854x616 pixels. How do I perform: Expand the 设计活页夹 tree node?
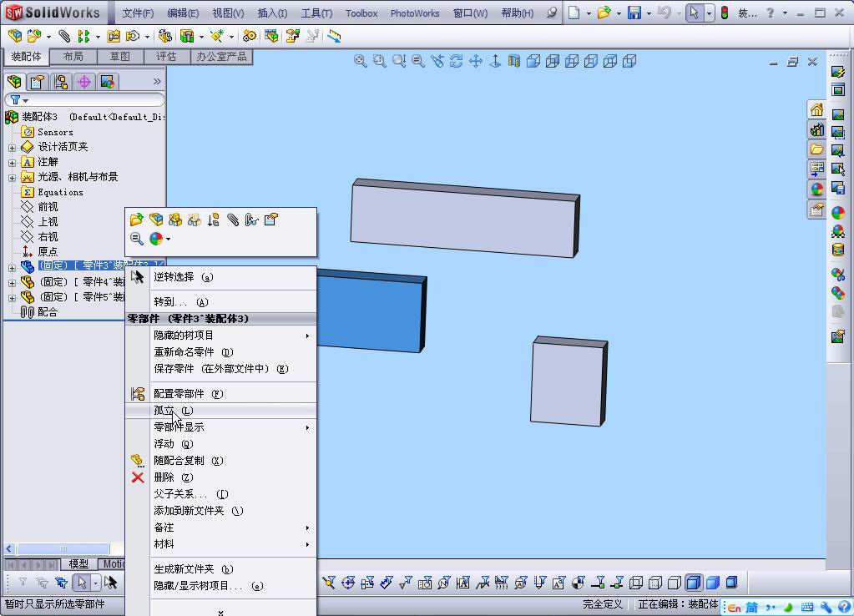pyautogui.click(x=12, y=148)
